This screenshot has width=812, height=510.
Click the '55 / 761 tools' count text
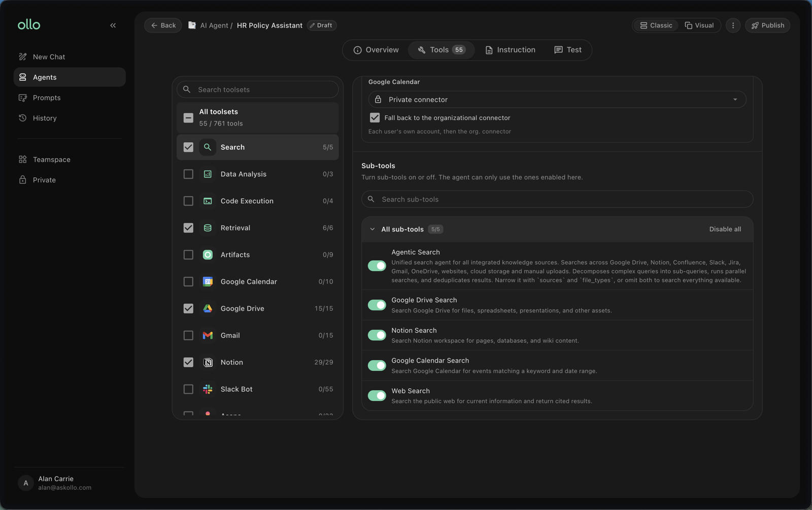[x=221, y=124]
